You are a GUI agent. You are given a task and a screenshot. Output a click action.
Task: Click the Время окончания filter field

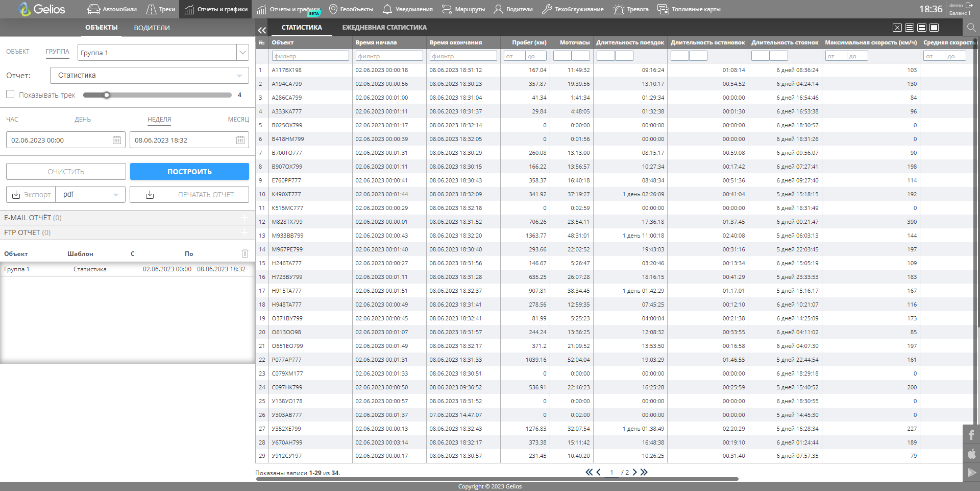pyautogui.click(x=463, y=56)
